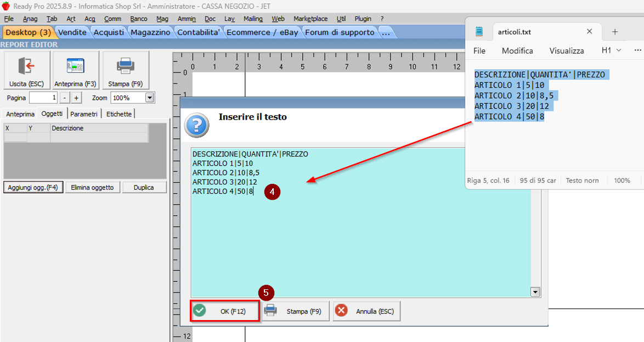This screenshot has height=342, width=644.
Task: Open the three-dots overflow tab
Action: click(x=386, y=32)
